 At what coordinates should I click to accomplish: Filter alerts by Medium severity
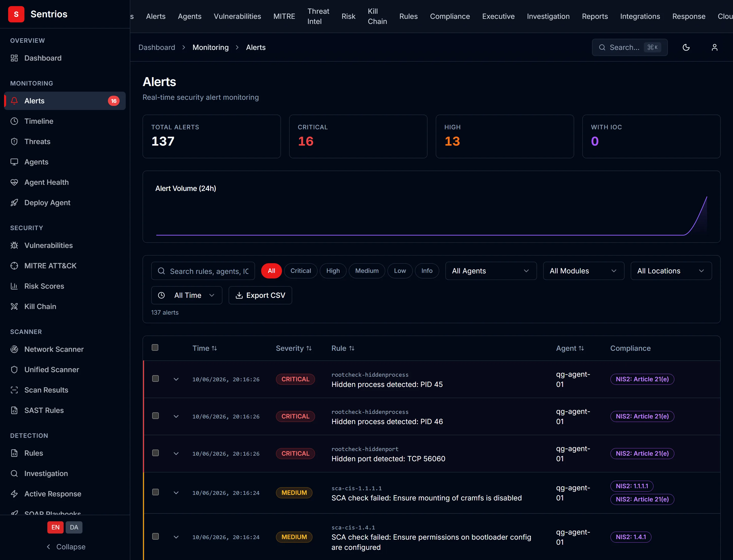click(x=367, y=271)
